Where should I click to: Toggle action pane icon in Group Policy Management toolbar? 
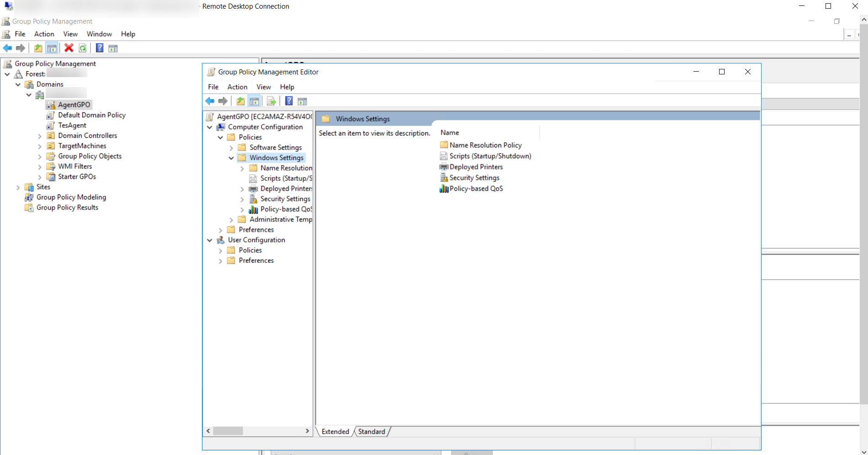(113, 48)
